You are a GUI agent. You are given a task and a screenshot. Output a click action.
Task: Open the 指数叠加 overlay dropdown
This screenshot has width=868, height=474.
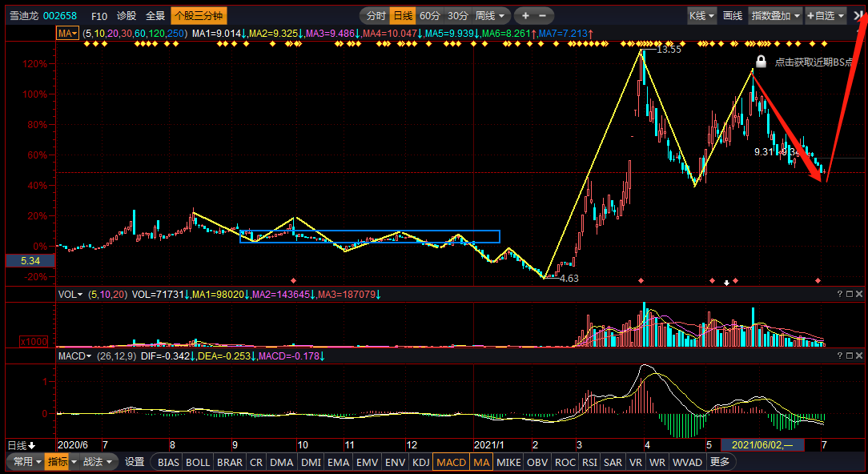click(x=776, y=15)
